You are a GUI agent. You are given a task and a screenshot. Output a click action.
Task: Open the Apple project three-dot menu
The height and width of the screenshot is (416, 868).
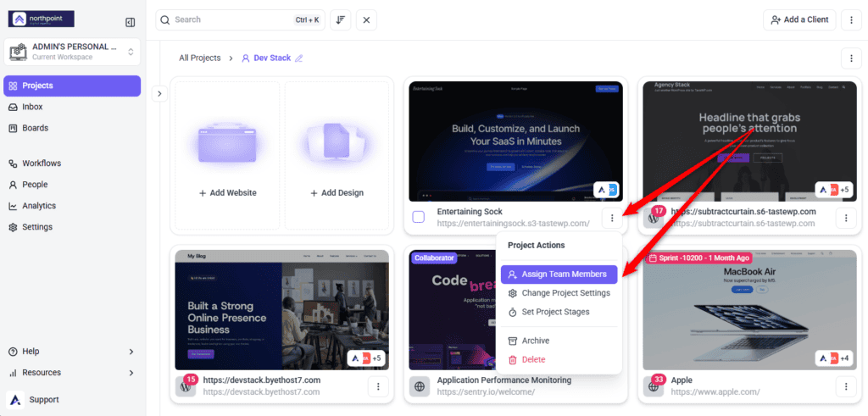click(846, 386)
